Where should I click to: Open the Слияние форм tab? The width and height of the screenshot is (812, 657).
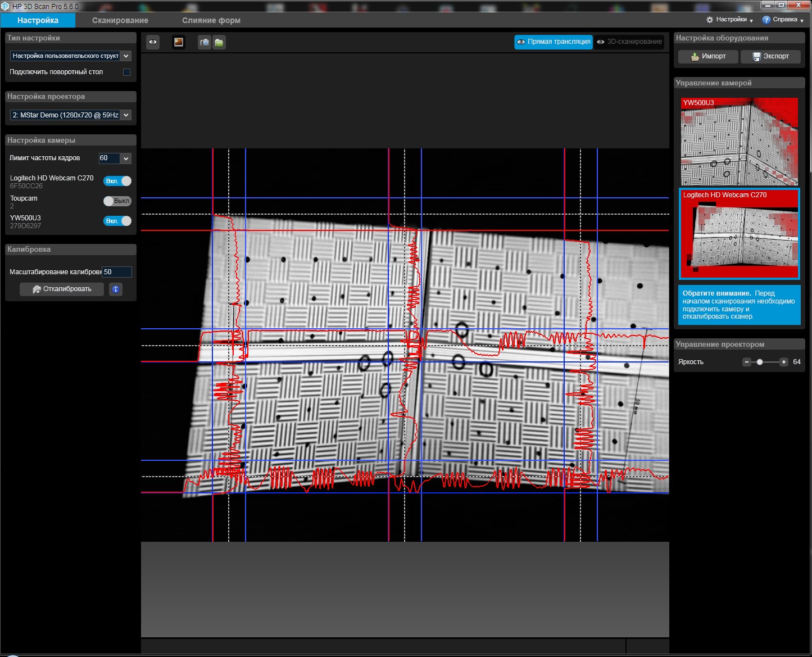(211, 20)
